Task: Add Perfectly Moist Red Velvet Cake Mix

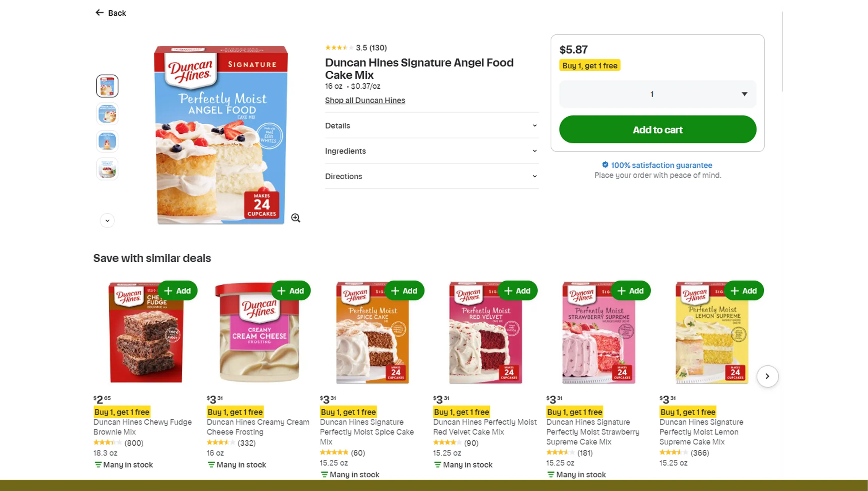Action: point(517,290)
